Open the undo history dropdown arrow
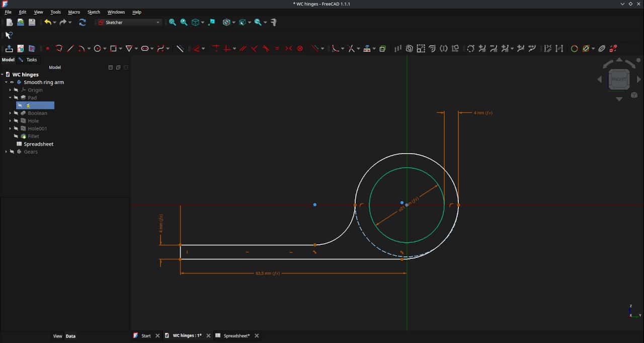 tap(54, 22)
